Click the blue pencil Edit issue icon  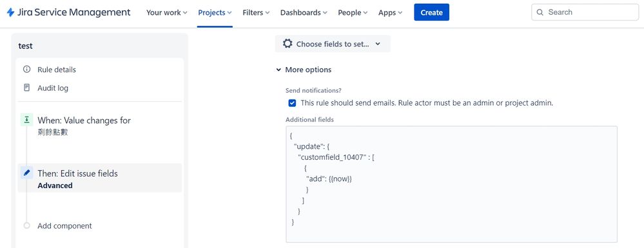click(x=26, y=173)
